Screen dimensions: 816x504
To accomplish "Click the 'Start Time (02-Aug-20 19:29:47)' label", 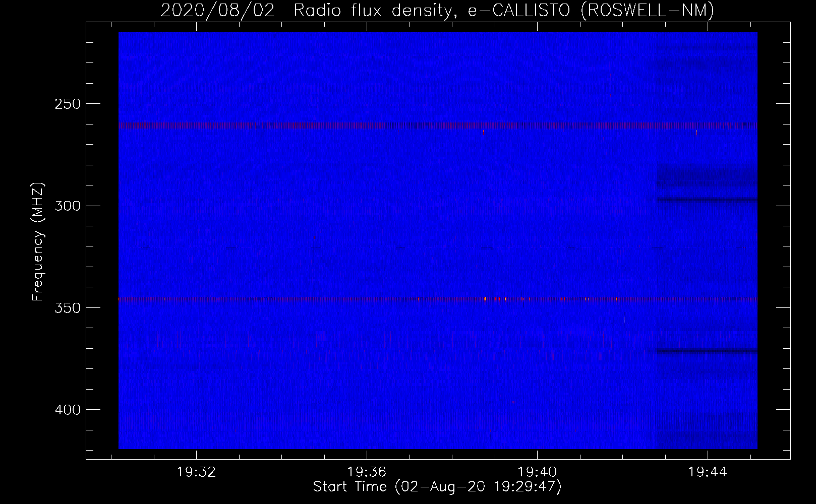I will (437, 487).
